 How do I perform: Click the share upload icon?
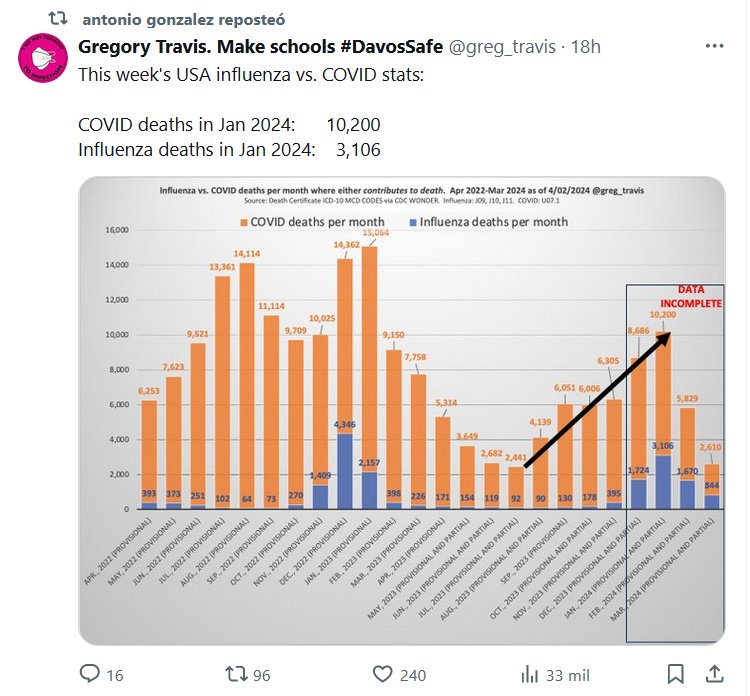point(715,673)
